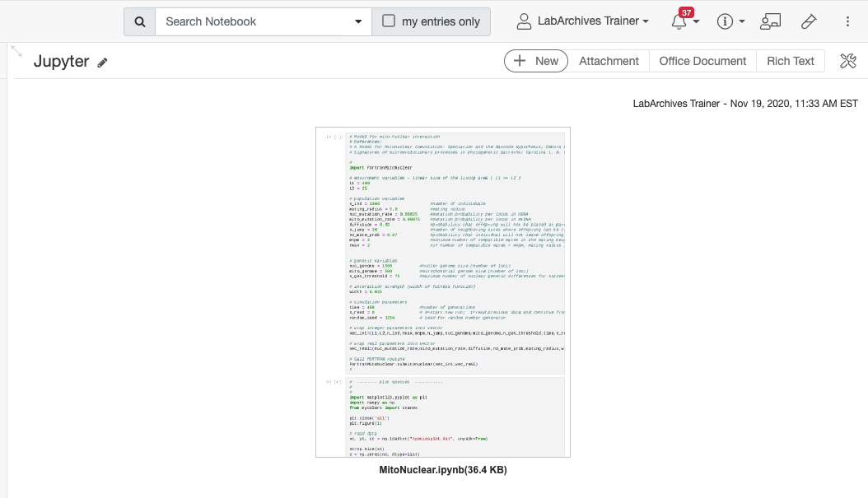
Task: Open the LabArchives Trainer user menu
Action: [582, 21]
